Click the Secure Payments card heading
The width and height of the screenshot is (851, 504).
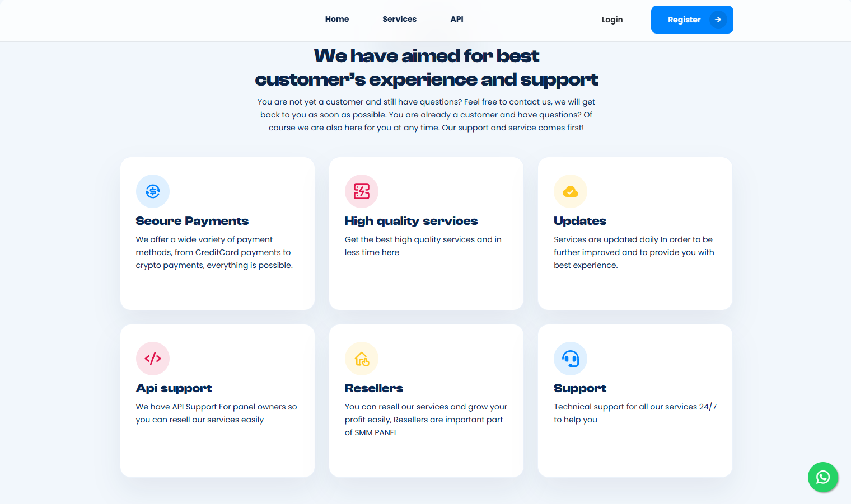192,221
